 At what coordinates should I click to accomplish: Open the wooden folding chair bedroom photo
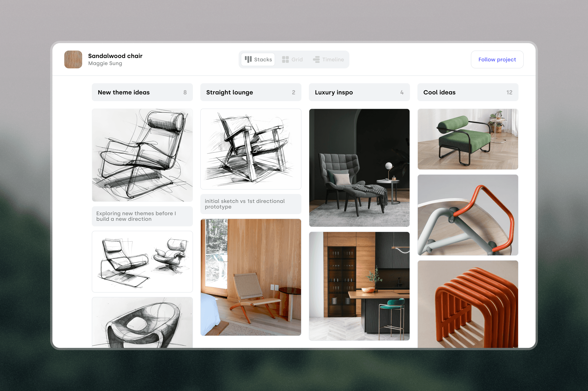251,277
